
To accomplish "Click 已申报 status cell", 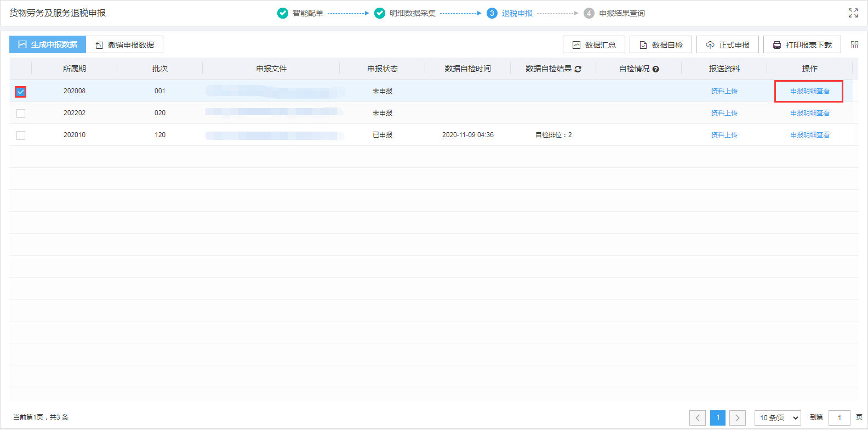I will 382,135.
